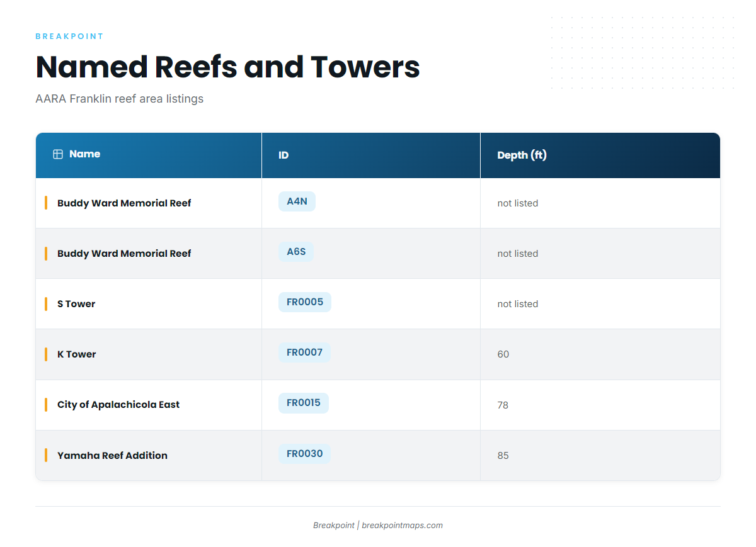Click City of Apalachicola East name

tap(118, 405)
